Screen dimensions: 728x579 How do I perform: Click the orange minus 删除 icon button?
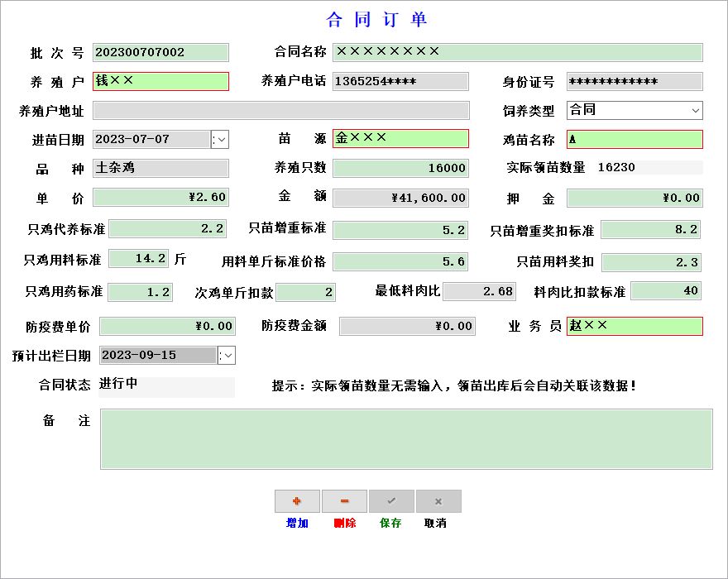click(344, 501)
